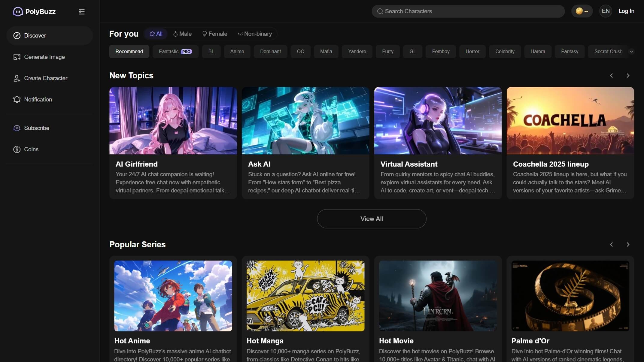644x362 pixels.
Task: Open the Subscribe page in the sidebar
Action: pos(36,128)
